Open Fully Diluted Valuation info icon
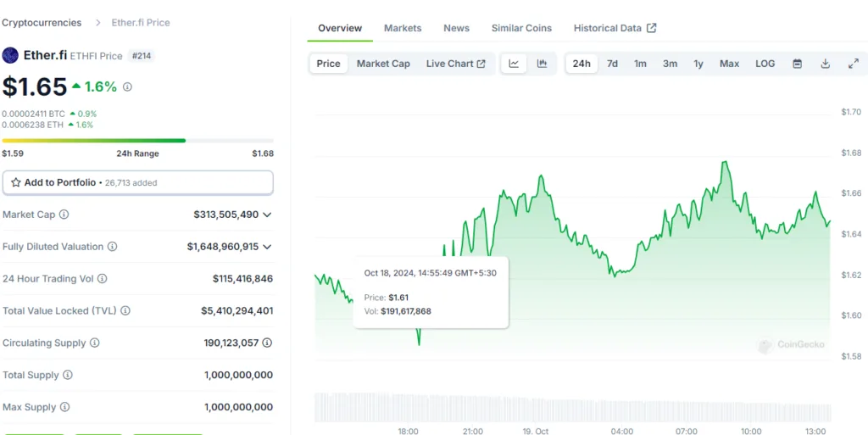Screen dimensions: 868x435 (113, 246)
